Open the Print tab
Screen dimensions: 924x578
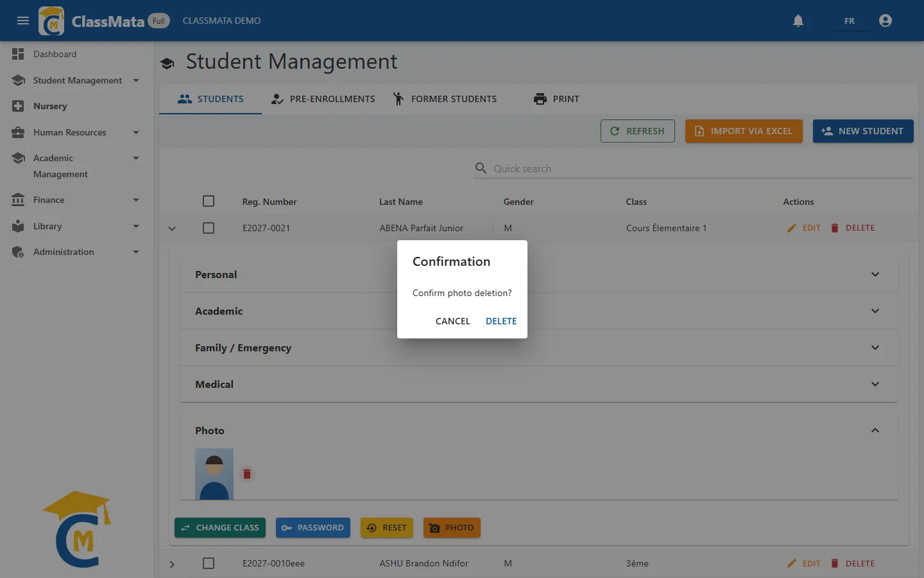click(x=556, y=99)
